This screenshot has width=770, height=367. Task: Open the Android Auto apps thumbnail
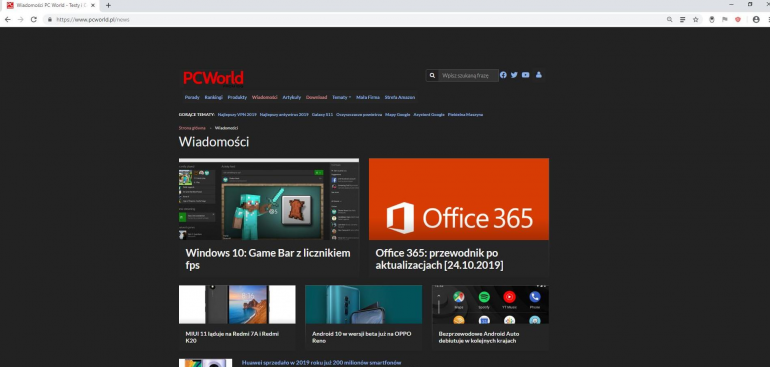click(490, 305)
